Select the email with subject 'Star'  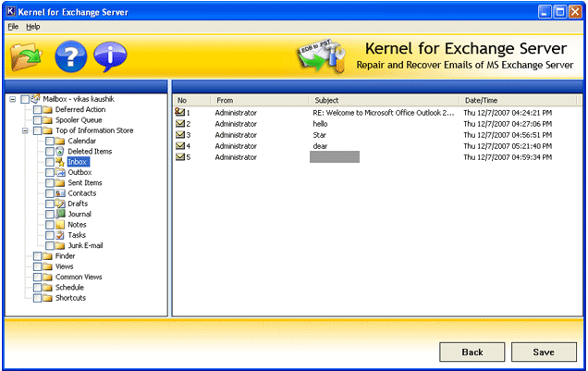[320, 135]
